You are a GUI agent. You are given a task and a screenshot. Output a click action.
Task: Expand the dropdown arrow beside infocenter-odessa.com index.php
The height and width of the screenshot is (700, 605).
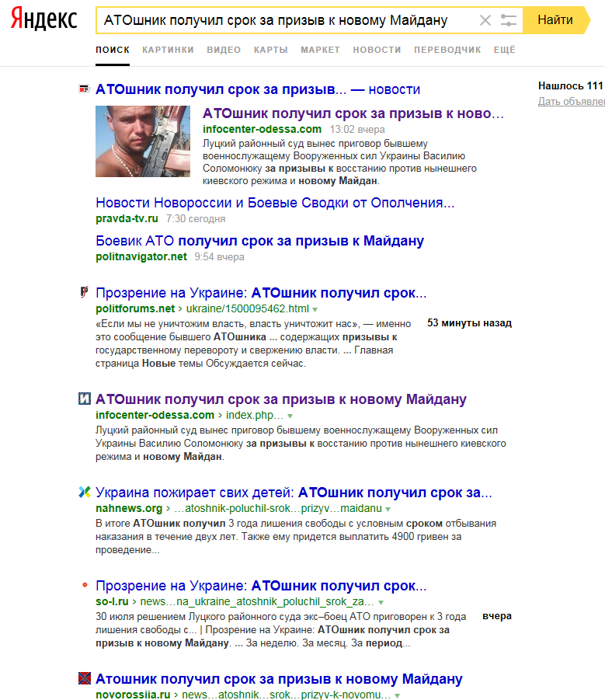290,416
